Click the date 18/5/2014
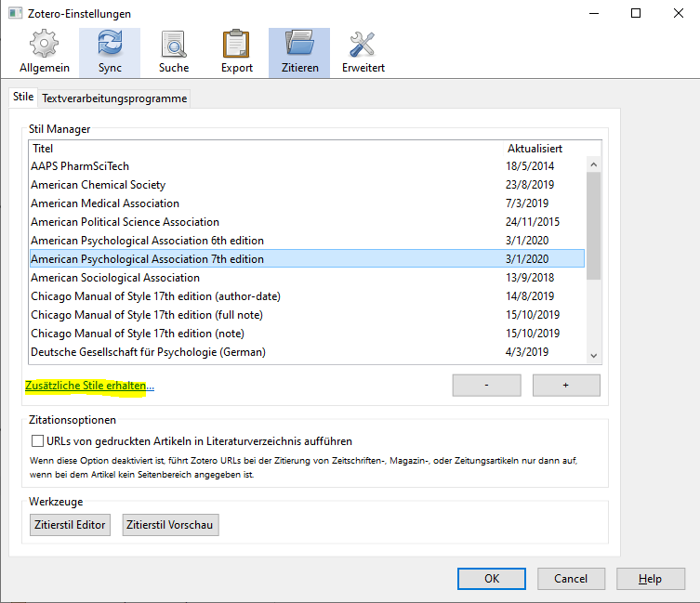 pyautogui.click(x=530, y=166)
